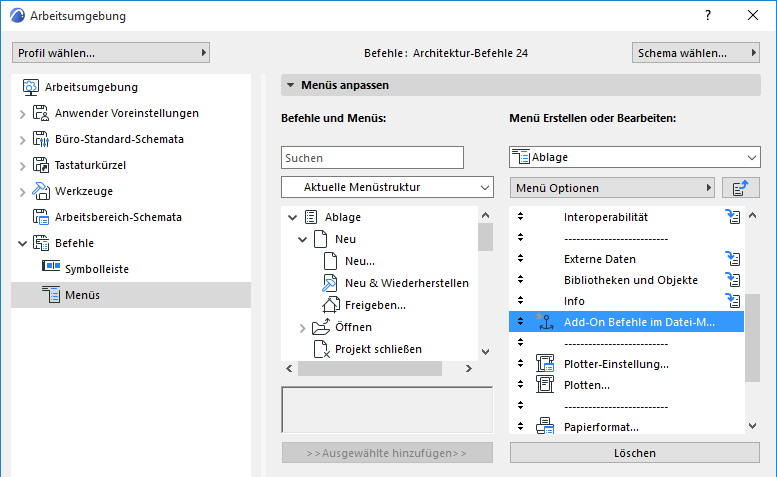Expand the Öffnen tree node
Screen dimensions: 777x477
point(303,327)
